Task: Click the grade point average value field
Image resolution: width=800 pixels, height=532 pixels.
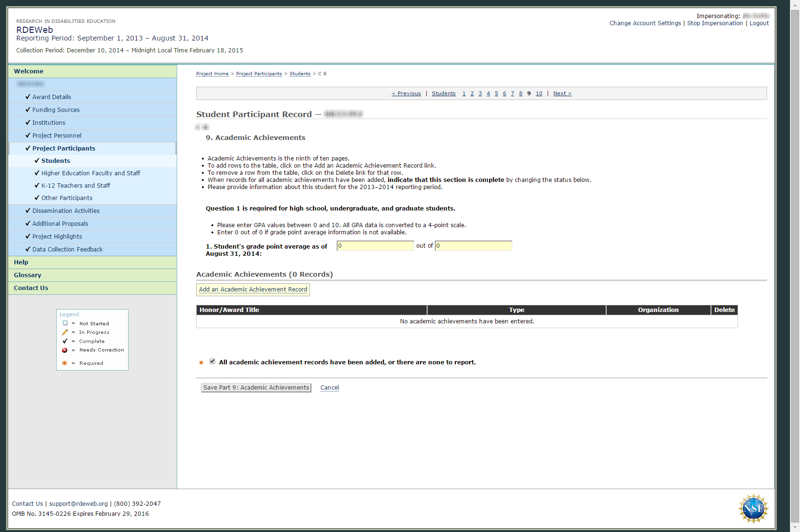Action: pos(375,246)
